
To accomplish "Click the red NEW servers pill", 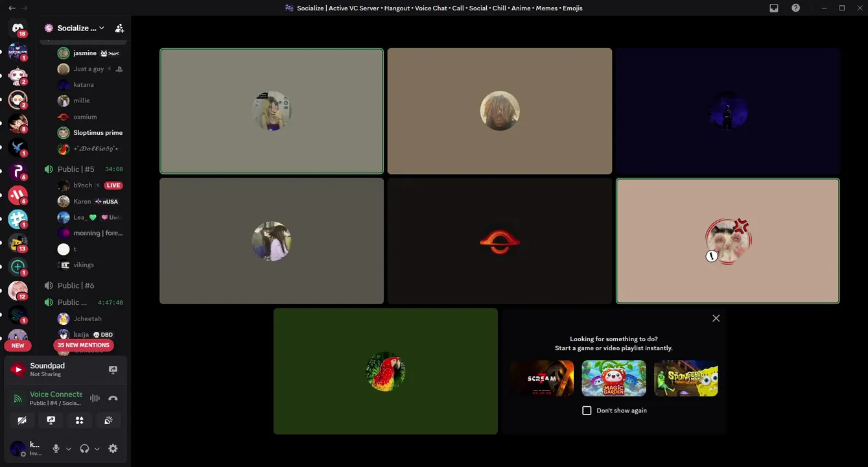I will pos(18,346).
